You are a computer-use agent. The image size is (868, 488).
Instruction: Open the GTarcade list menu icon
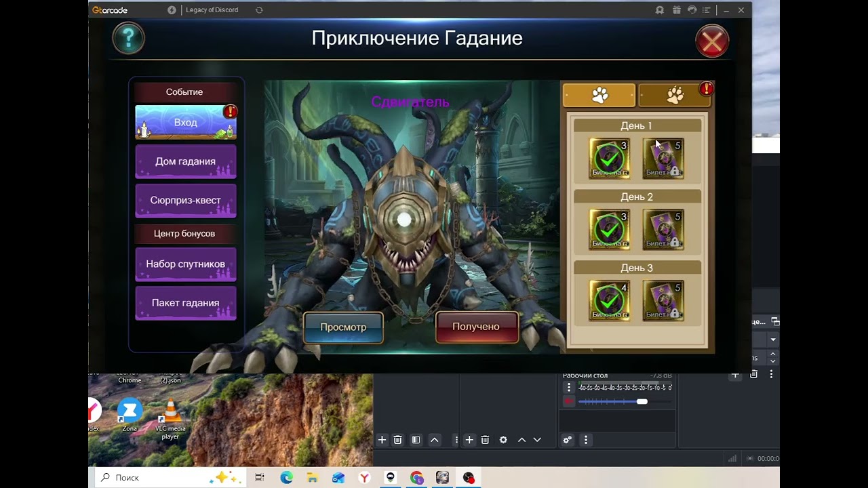click(x=708, y=10)
